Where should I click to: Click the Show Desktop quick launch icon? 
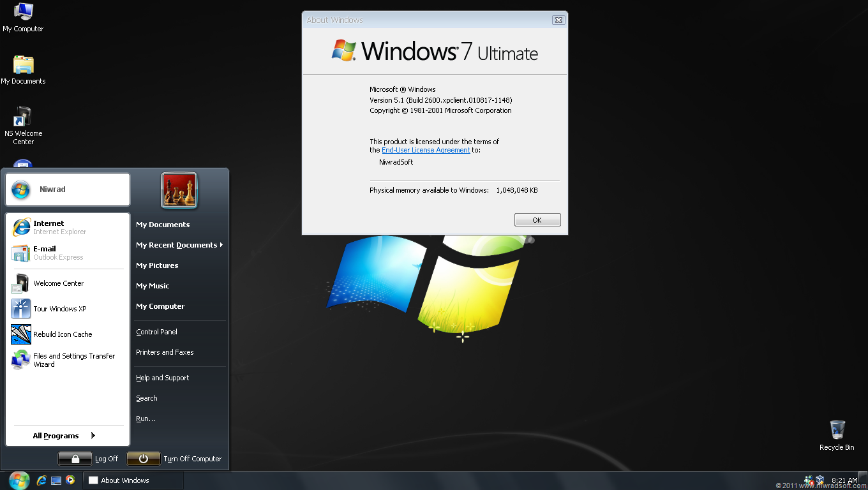[56, 480]
